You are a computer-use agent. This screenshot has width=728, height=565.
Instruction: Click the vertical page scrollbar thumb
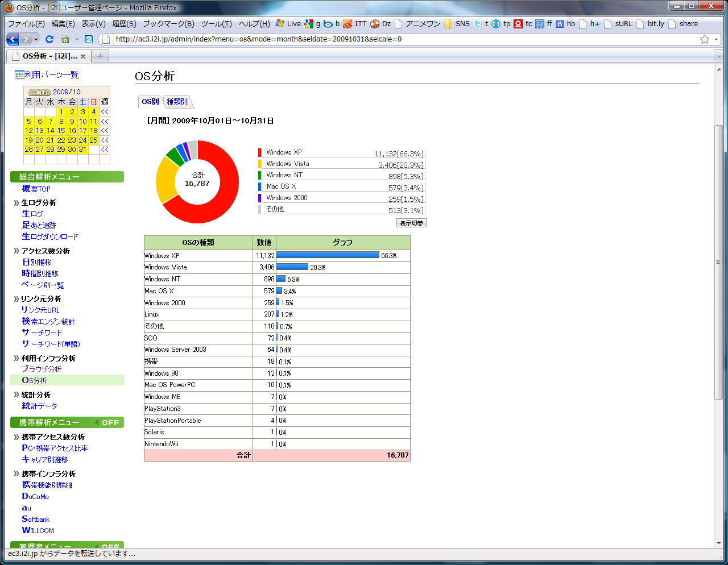(719, 261)
